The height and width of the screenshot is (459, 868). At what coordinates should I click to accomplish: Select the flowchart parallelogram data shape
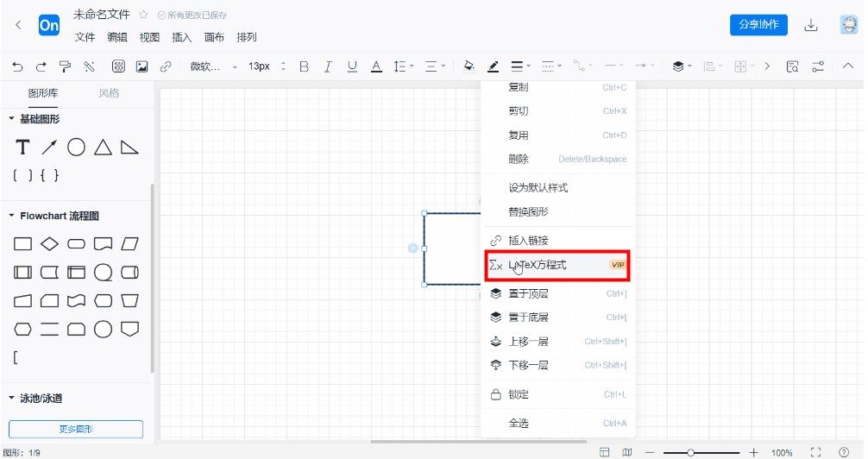click(129, 243)
